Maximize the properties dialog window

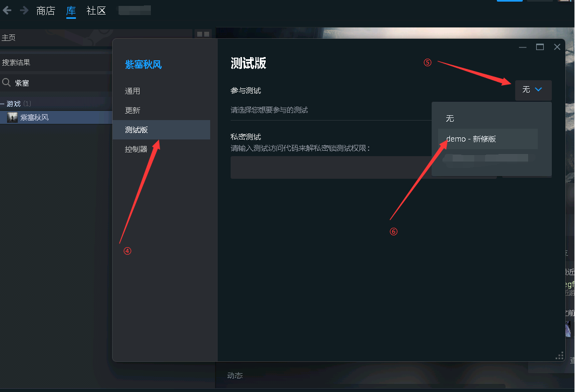(x=540, y=47)
